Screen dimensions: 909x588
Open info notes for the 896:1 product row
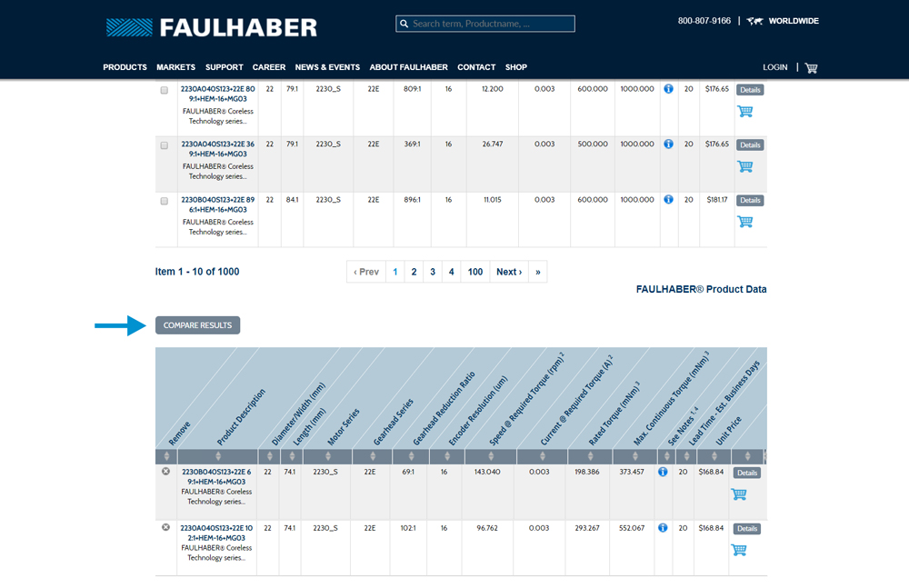(668, 199)
